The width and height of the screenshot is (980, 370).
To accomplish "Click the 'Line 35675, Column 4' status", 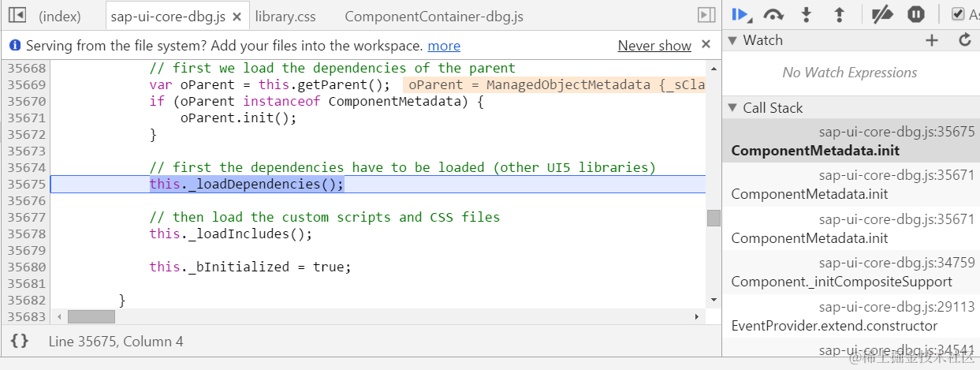I will coord(116,342).
